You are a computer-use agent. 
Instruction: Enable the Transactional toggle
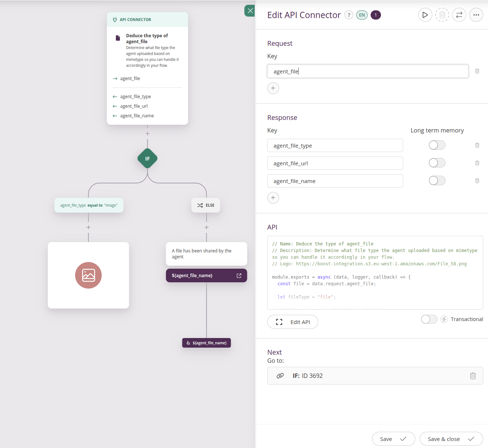pyautogui.click(x=429, y=319)
